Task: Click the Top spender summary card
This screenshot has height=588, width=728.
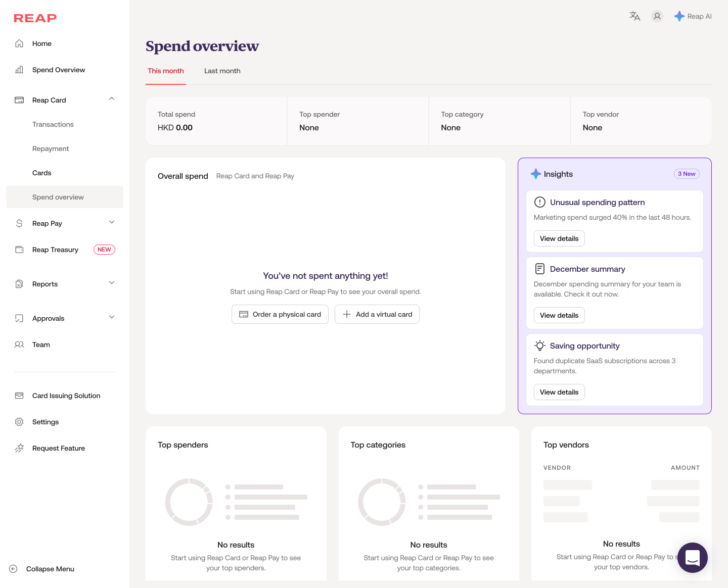Action: 358,121
